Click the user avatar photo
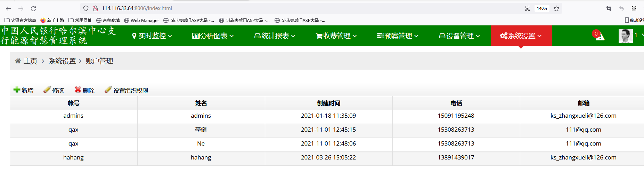The image size is (644, 195). 625,36
